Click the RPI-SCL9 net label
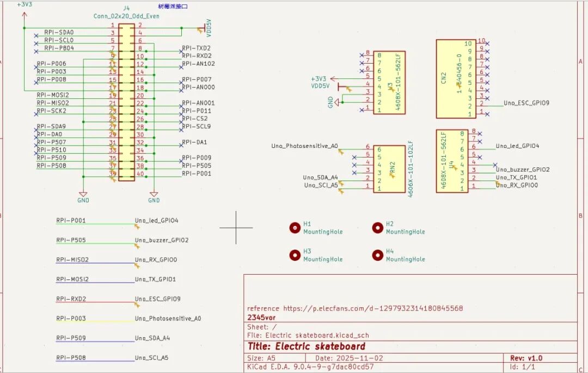This screenshot has width=588, height=373. (x=197, y=127)
